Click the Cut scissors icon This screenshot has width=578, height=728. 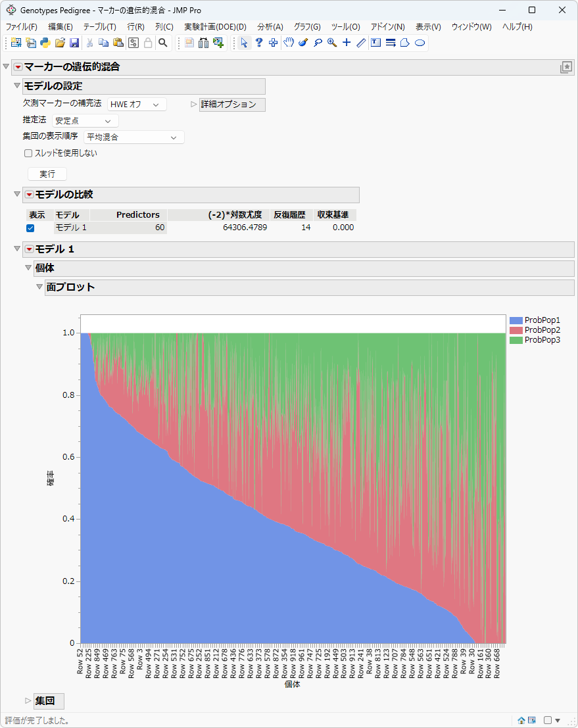coord(90,43)
